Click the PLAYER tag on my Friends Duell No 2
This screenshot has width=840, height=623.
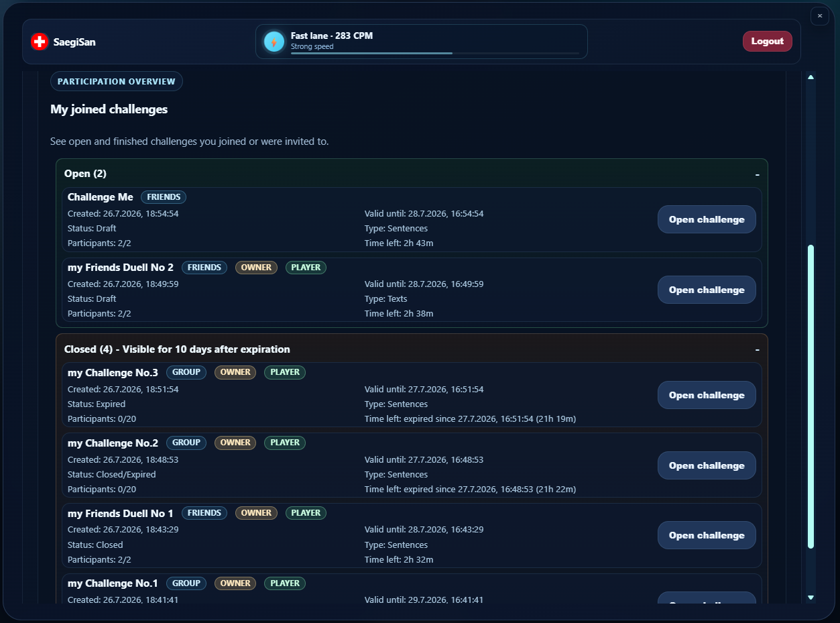306,268
